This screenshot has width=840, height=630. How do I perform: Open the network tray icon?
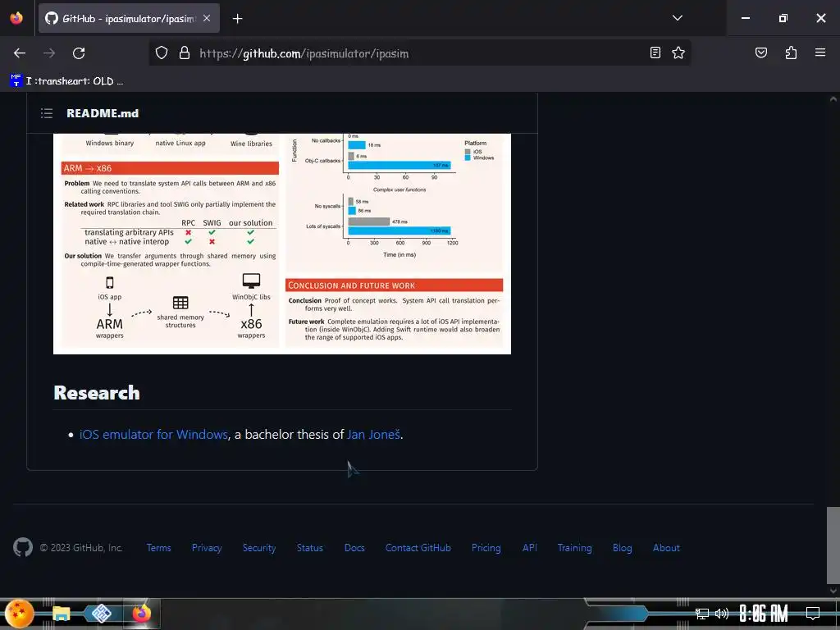click(702, 614)
